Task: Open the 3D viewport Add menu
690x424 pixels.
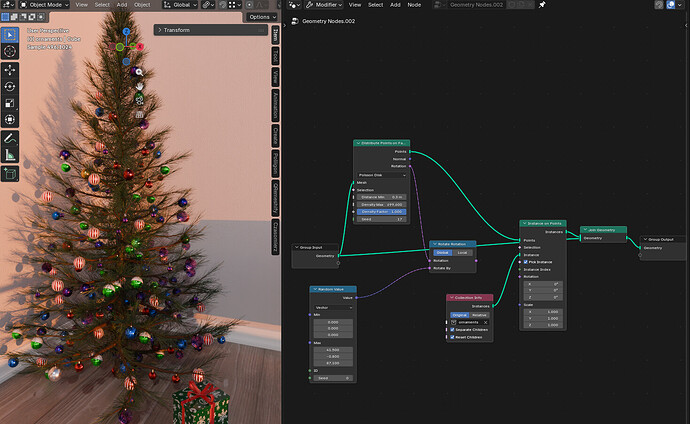Action: [121, 5]
